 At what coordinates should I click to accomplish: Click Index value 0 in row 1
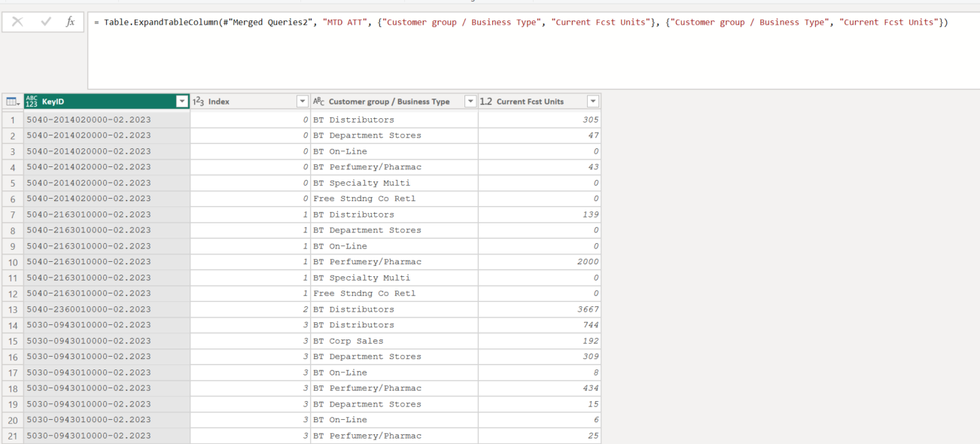pos(305,120)
